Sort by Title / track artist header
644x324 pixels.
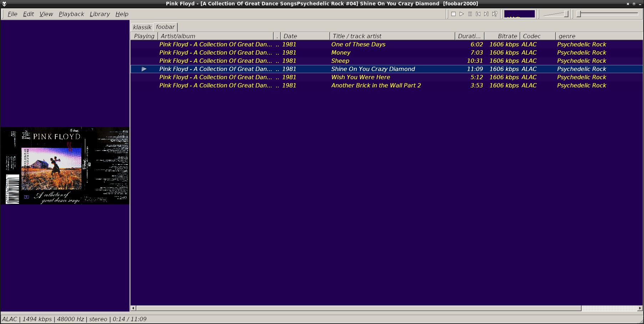392,36
